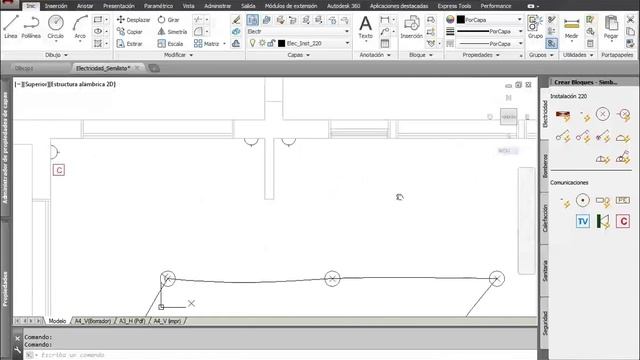The height and width of the screenshot is (360, 640).
Task: Insert the TV symbol from Comunicaciones
Action: click(583, 221)
